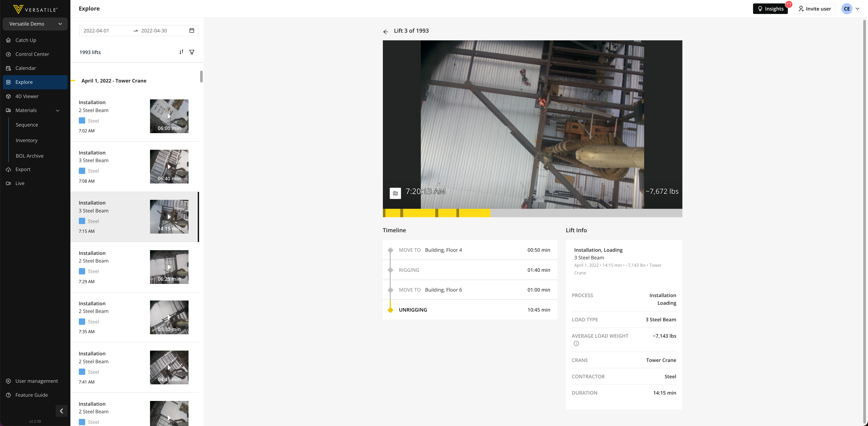The height and width of the screenshot is (426, 868).
Task: Click the 1993 lifts count
Action: click(90, 52)
